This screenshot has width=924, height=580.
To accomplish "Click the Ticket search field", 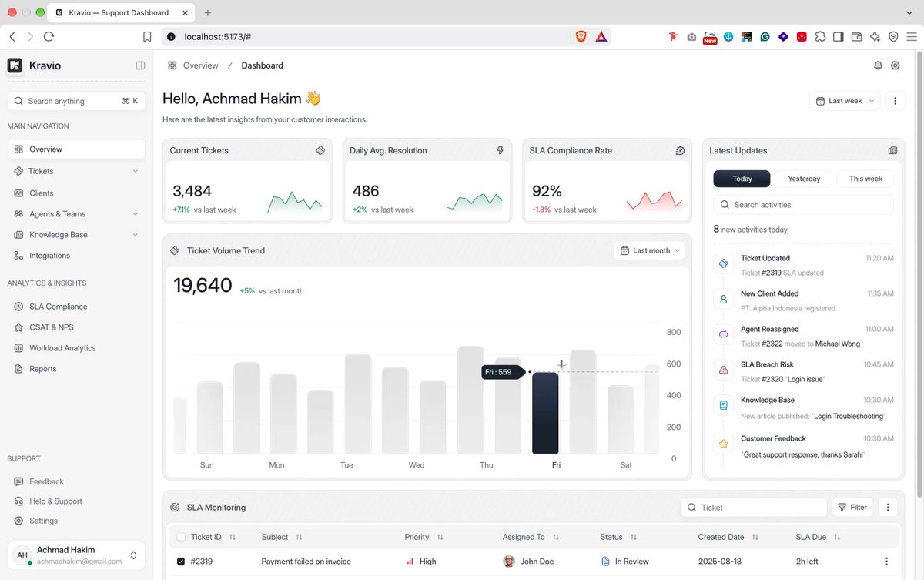I will click(x=754, y=508).
